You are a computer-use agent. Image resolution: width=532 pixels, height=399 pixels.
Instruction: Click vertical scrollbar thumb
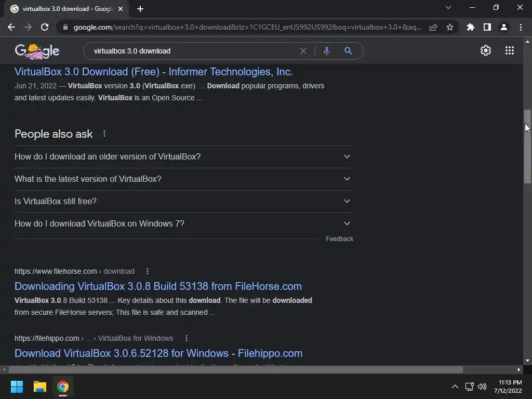[x=527, y=146]
